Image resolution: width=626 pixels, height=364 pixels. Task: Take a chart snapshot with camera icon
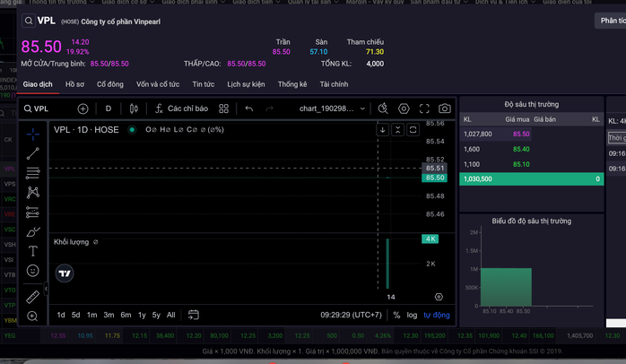point(445,108)
